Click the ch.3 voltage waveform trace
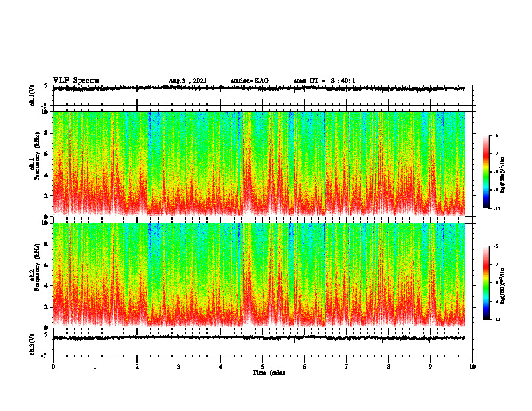Image resolution: width=532 pixels, height=411 pixels. pyautogui.click(x=259, y=338)
